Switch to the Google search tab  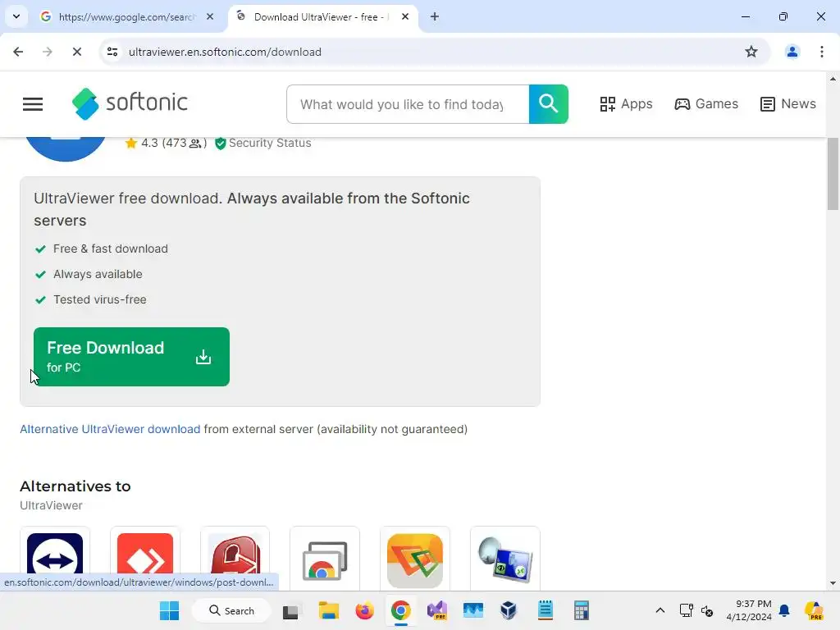(x=127, y=17)
